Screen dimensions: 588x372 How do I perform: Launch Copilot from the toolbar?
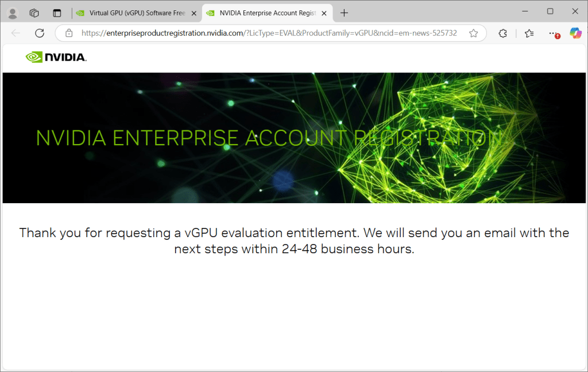click(575, 33)
